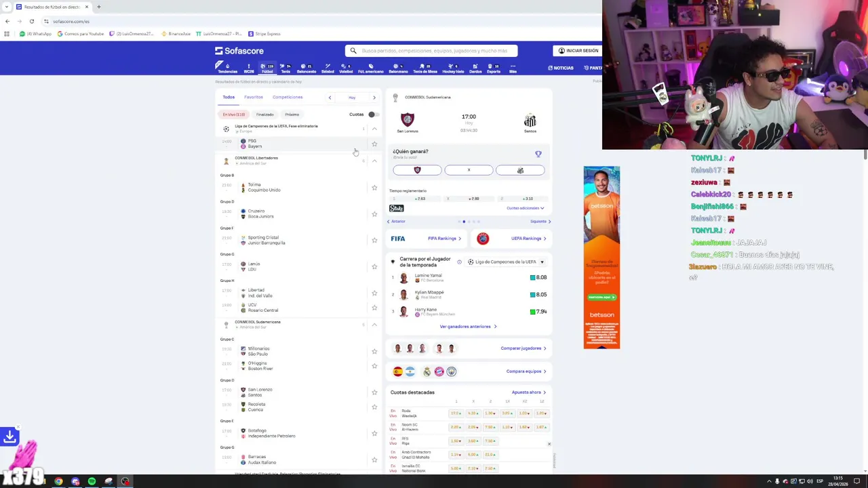Switch to the Todos tab
The image size is (868, 488).
point(229,97)
